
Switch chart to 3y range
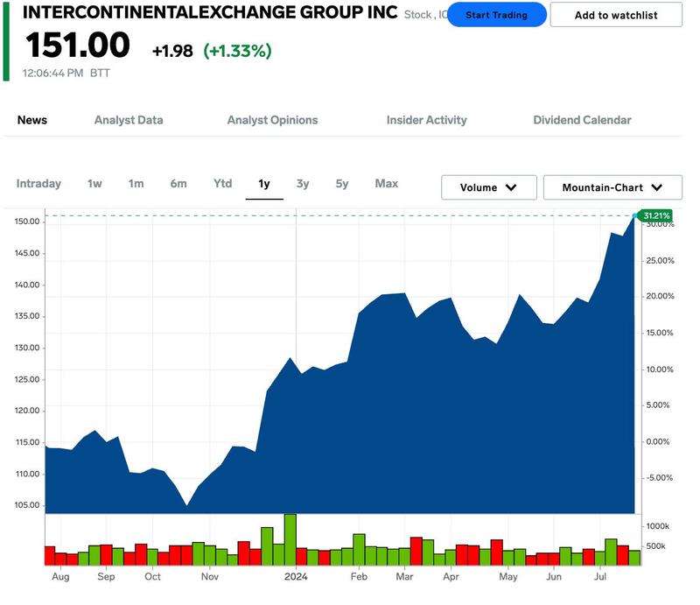click(303, 184)
